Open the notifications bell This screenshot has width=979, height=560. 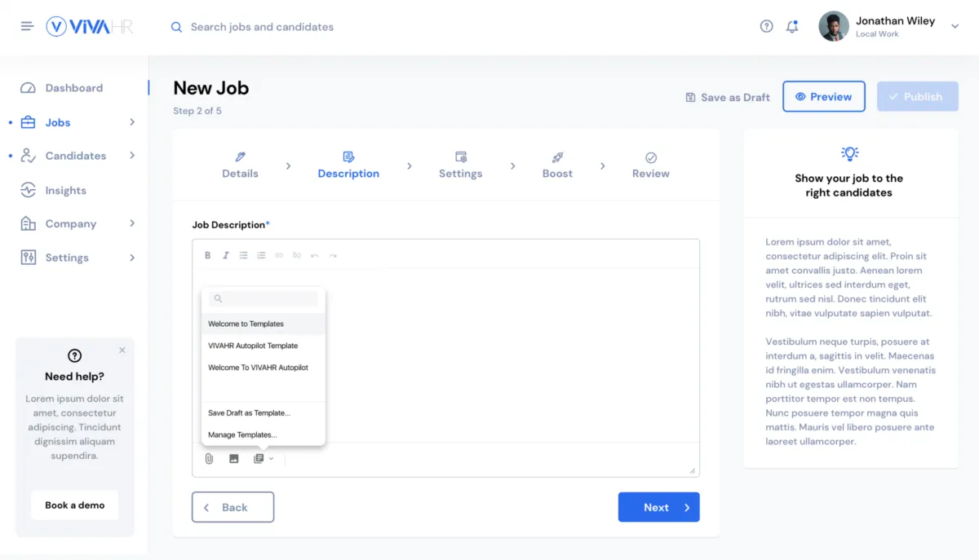pyautogui.click(x=792, y=26)
